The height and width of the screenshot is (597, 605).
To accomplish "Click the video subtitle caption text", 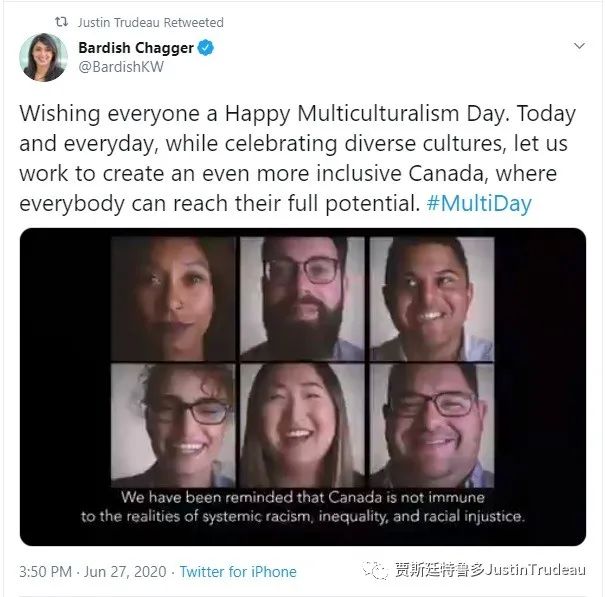I will click(303, 507).
